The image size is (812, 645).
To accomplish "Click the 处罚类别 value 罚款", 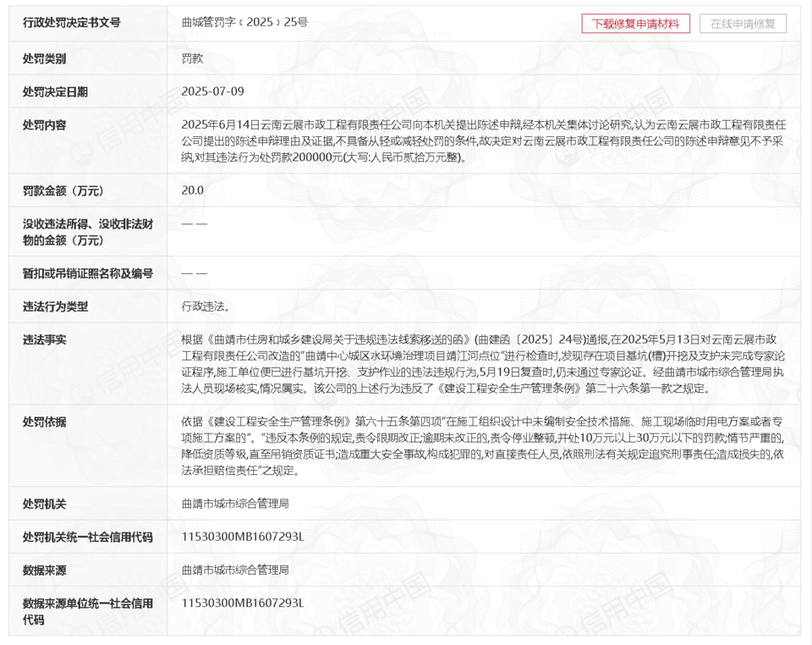I will 192,58.
